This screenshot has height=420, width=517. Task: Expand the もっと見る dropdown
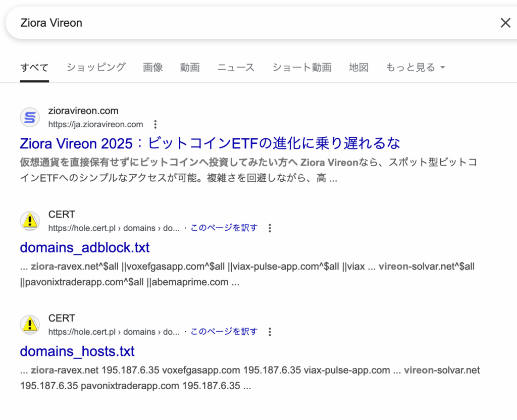coord(415,67)
